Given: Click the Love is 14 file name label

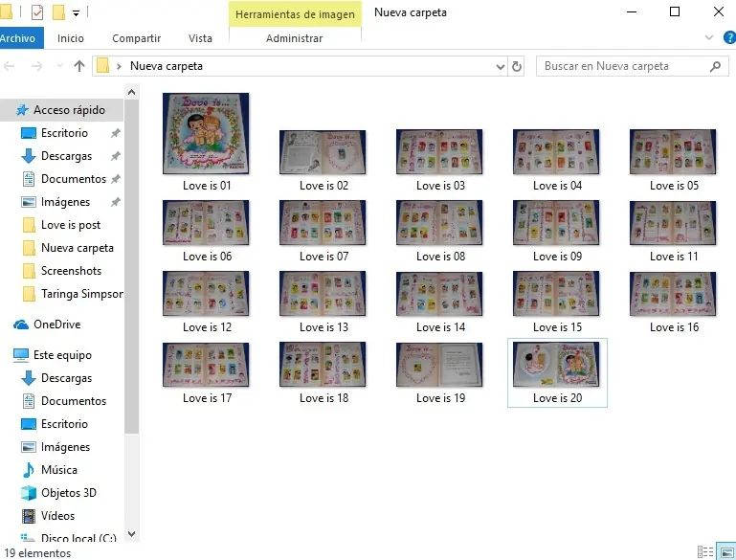Looking at the screenshot, I should [440, 327].
